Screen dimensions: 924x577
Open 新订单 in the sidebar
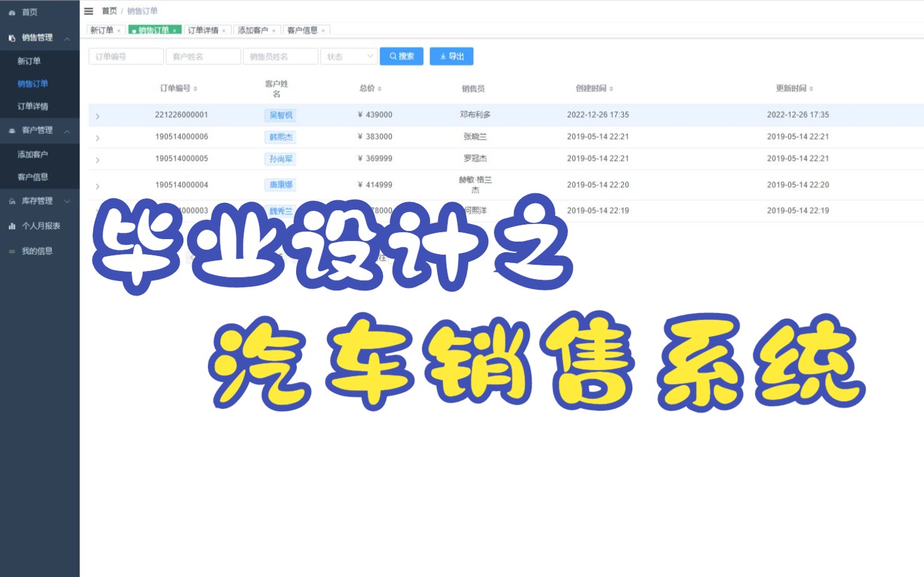(x=29, y=61)
